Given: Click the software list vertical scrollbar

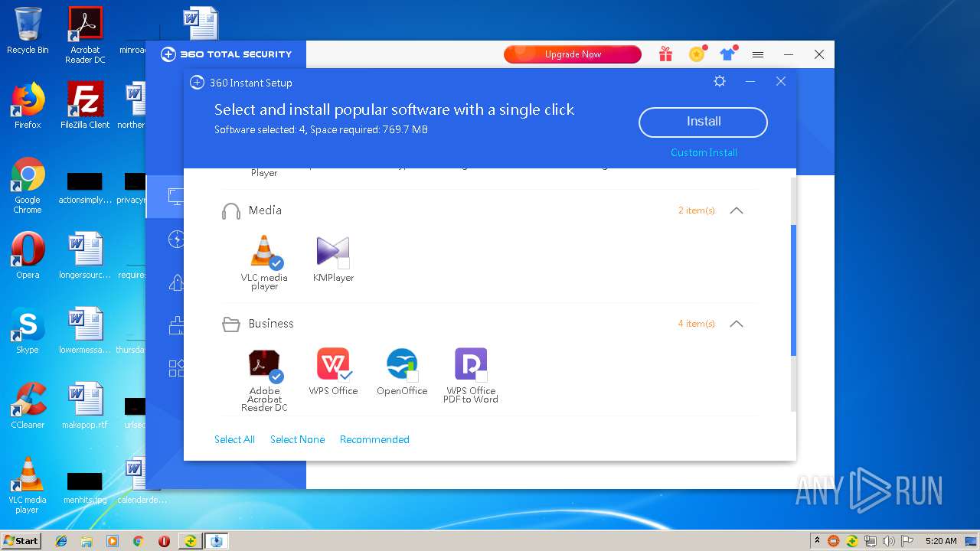Looking at the screenshot, I should pos(793,291).
